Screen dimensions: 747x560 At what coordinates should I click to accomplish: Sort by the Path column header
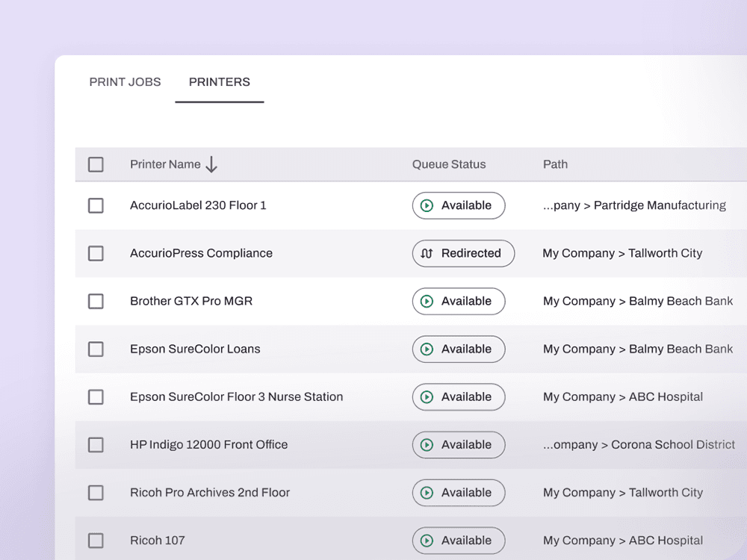(555, 164)
